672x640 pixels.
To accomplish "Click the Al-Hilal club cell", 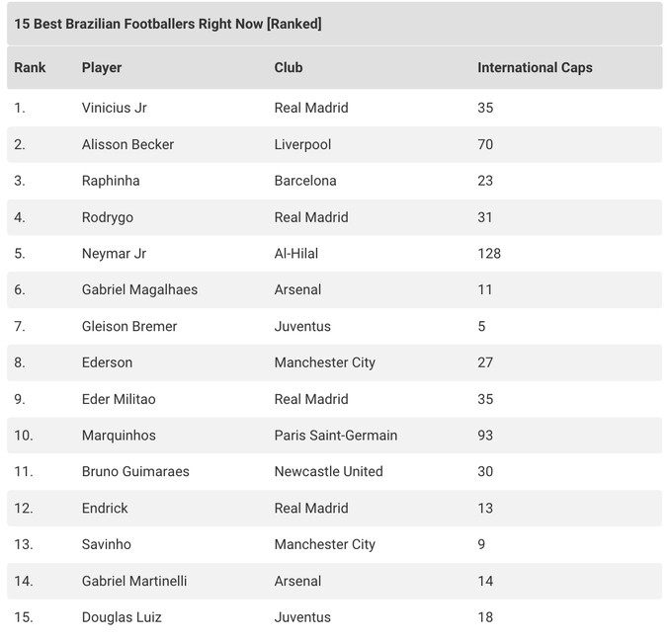I will (296, 254).
